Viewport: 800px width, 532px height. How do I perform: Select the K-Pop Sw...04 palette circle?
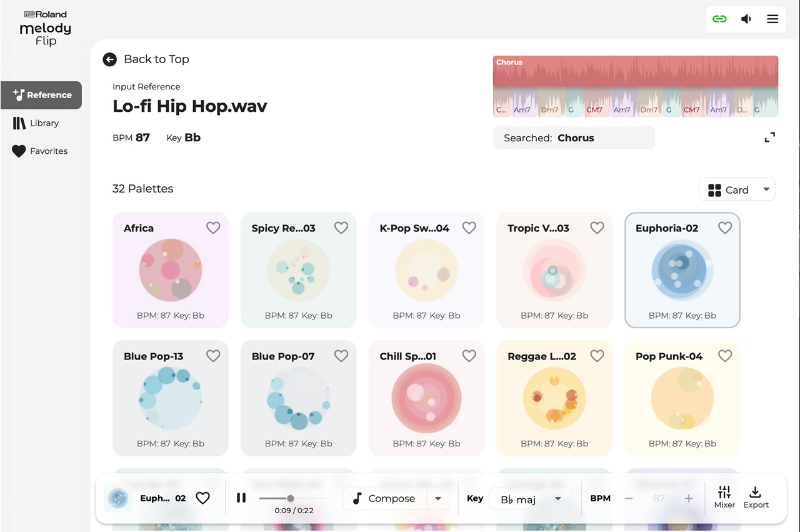[x=426, y=270]
